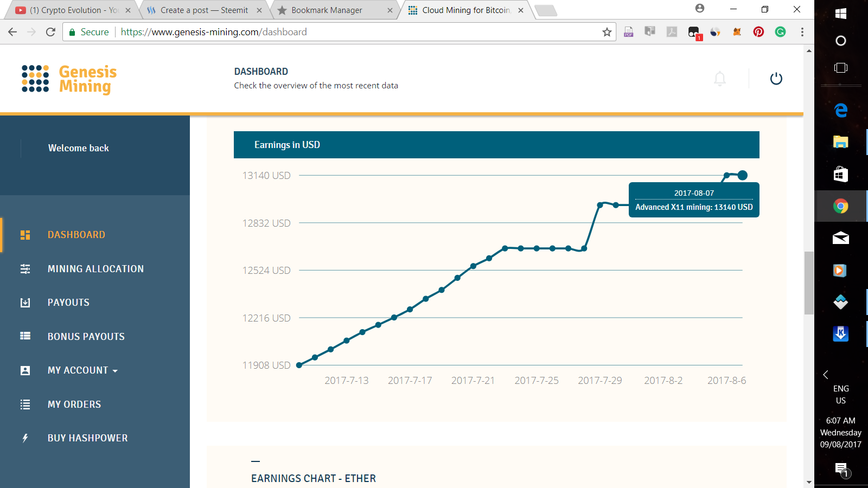Click 'Check the overview of the most recent data'
Viewport: 868px width, 488px height.
[x=316, y=86]
